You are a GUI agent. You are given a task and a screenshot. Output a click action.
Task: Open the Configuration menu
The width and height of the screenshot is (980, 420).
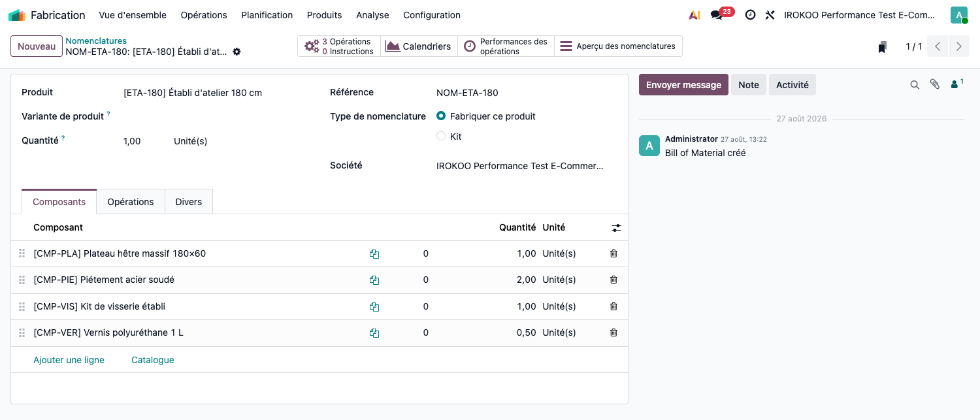click(432, 15)
